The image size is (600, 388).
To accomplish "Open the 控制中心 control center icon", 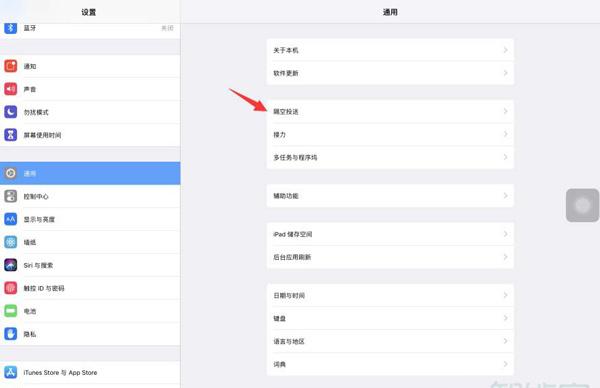I will point(11,196).
